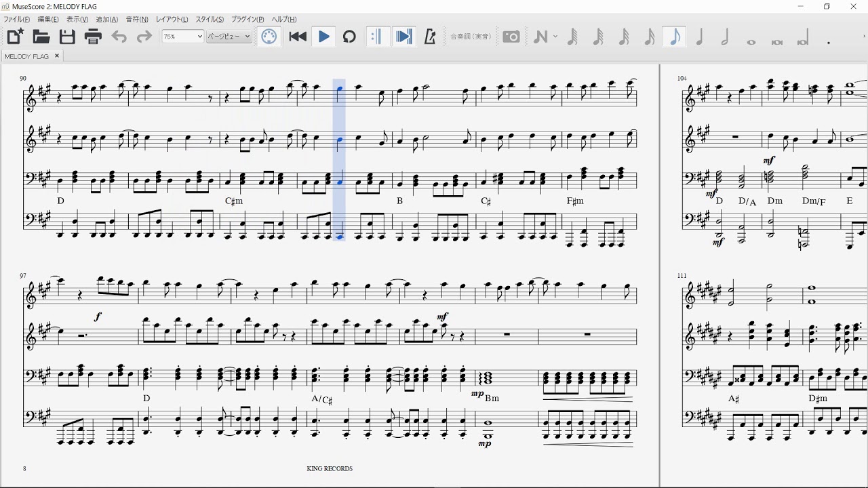This screenshot has width=868, height=488.
Task: Save the score using the floppy disk icon
Action: point(67,37)
